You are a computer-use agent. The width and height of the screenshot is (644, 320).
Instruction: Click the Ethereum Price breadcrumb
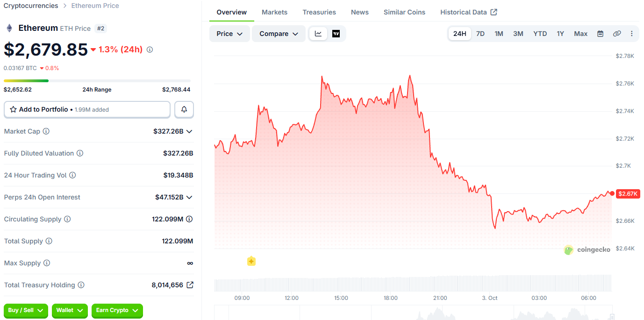point(95,6)
